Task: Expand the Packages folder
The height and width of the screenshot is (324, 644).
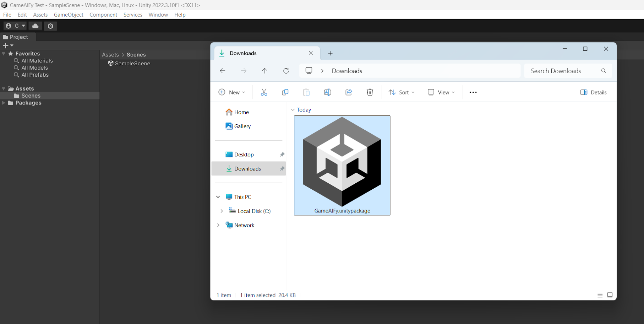Action: click(4, 103)
